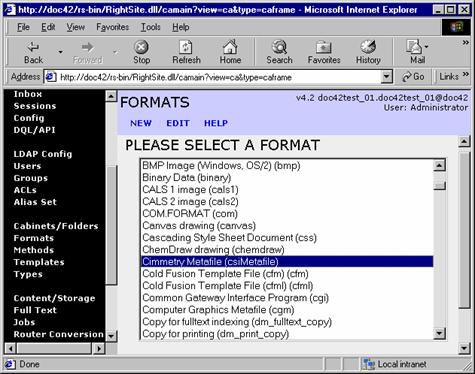Open Alias Set in the sidebar
The width and height of the screenshot is (475, 374).
coord(35,202)
